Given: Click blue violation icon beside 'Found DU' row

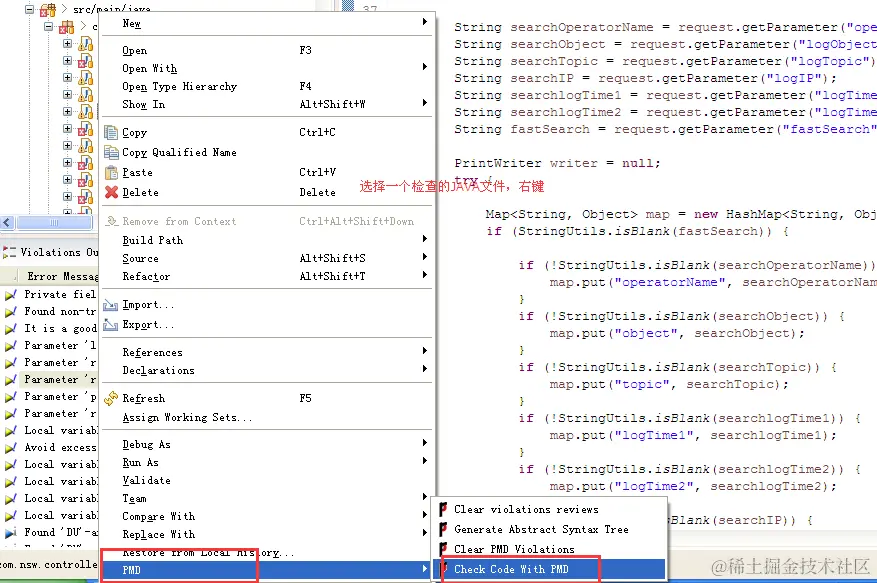Looking at the screenshot, I should pyautogui.click(x=10, y=533).
